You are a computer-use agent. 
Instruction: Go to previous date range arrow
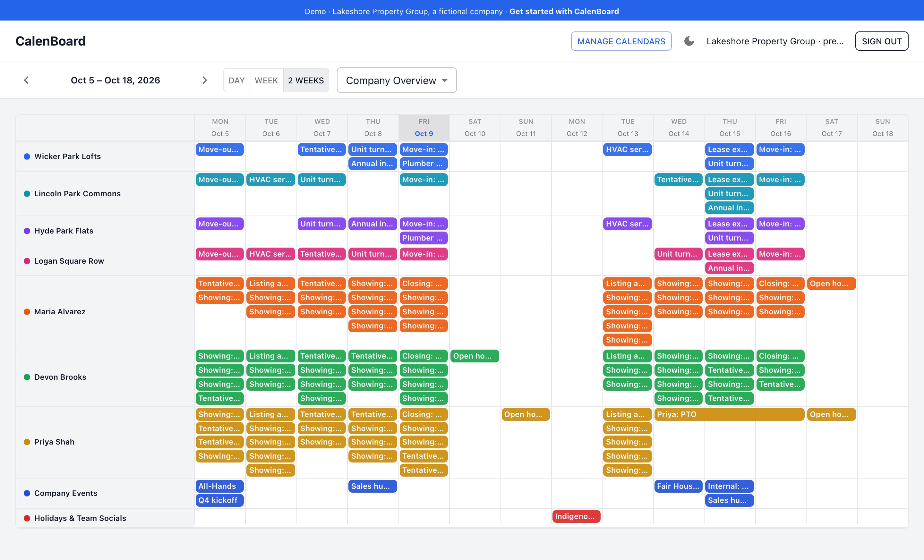click(x=26, y=80)
